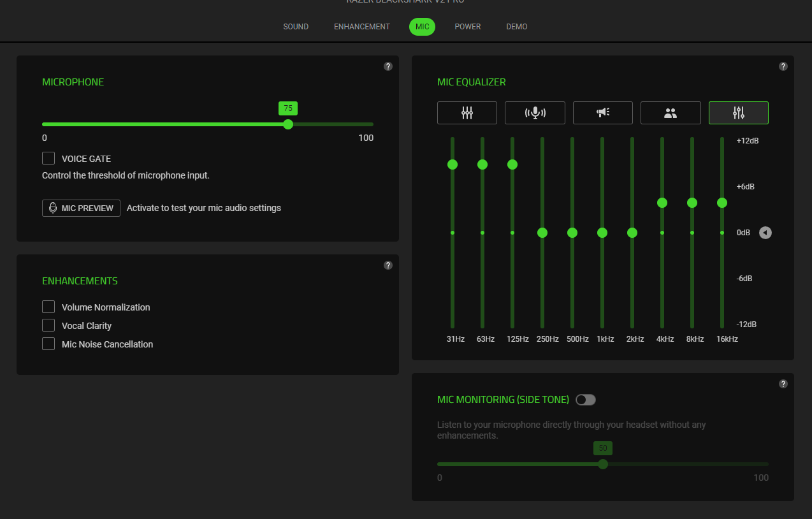The width and height of the screenshot is (812, 519).
Task: Open the Enhancement tab
Action: click(362, 27)
